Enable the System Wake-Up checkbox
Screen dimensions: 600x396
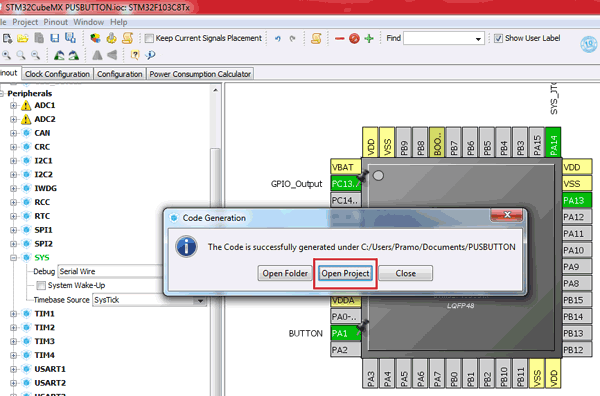41,285
